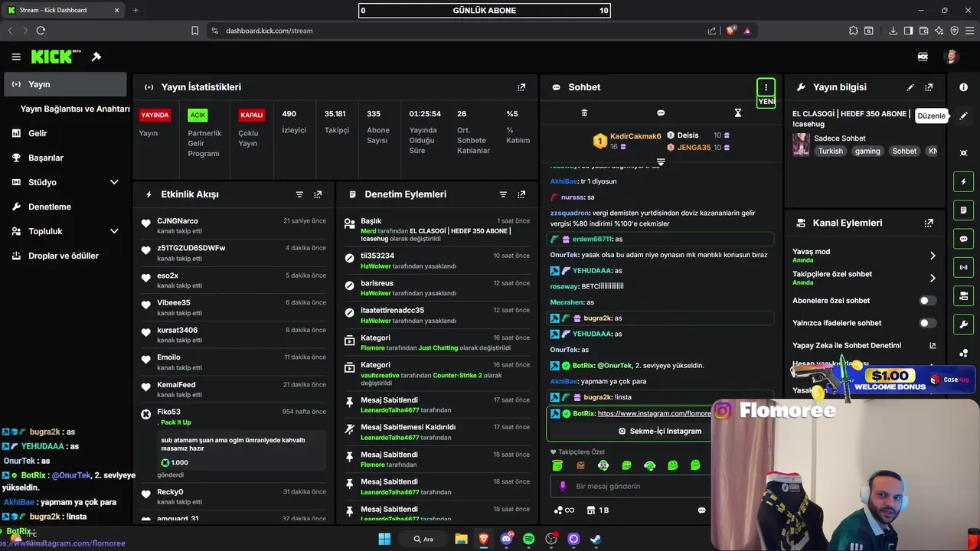Image resolution: width=980 pixels, height=551 pixels.
Task: Open Discord from the taskbar
Action: 506,539
